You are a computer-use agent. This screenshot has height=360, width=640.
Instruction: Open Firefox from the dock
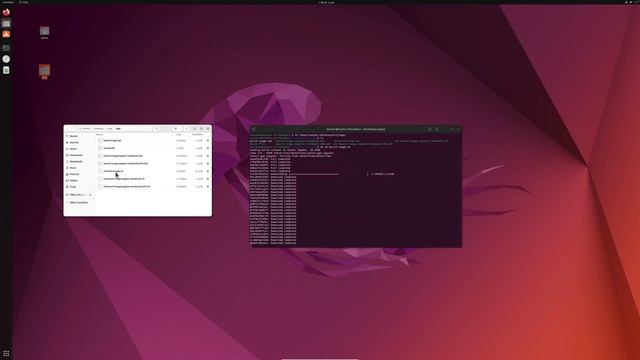click(x=6, y=12)
